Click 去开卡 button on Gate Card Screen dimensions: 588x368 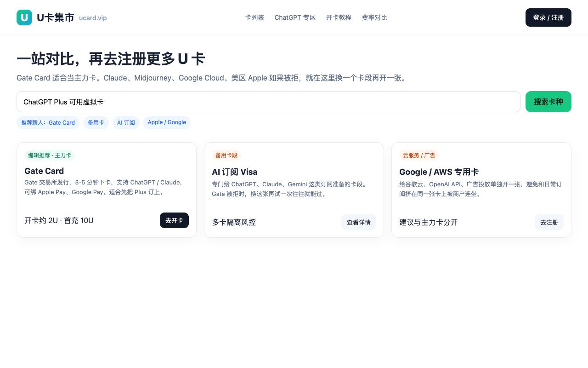pyautogui.click(x=174, y=220)
